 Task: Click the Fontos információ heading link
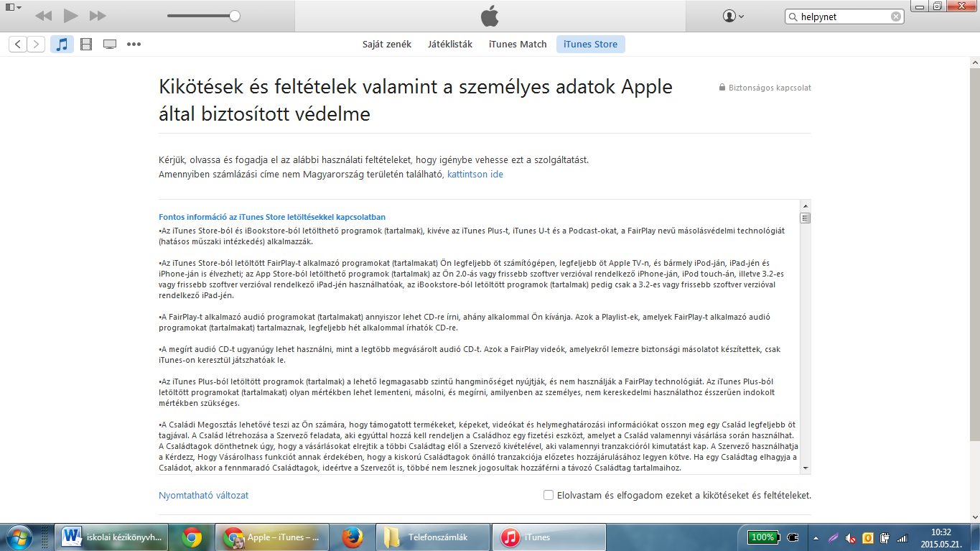pos(272,217)
